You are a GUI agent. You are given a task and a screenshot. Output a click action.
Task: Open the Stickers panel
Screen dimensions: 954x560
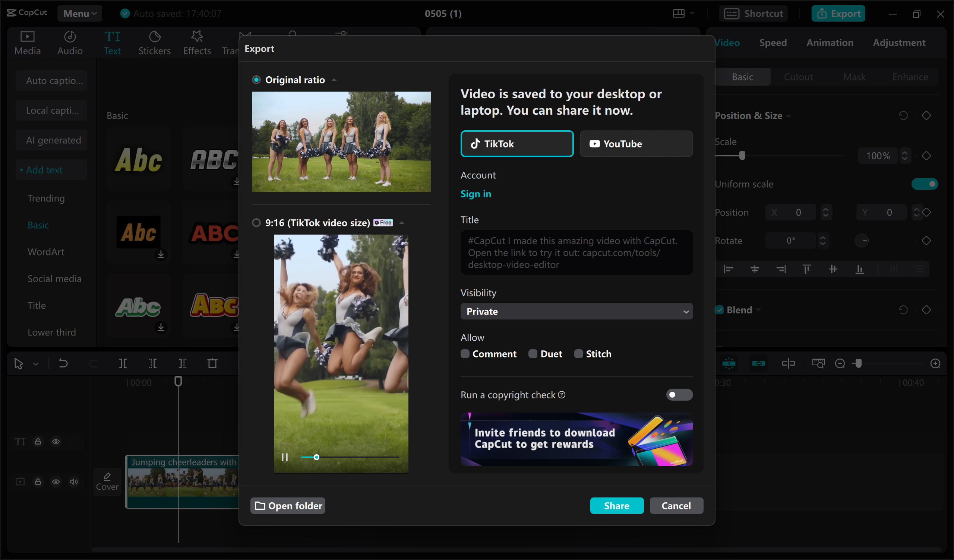(x=154, y=43)
